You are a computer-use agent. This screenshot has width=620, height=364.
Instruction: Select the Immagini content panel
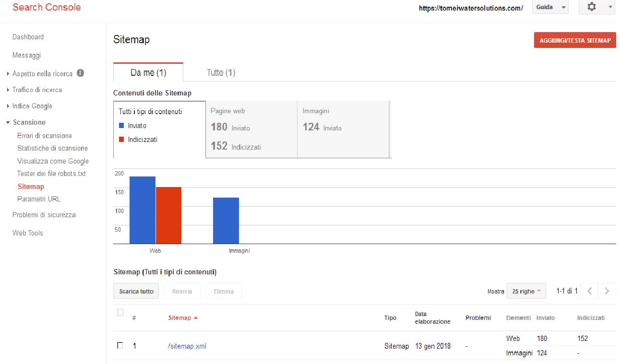pyautogui.click(x=343, y=129)
